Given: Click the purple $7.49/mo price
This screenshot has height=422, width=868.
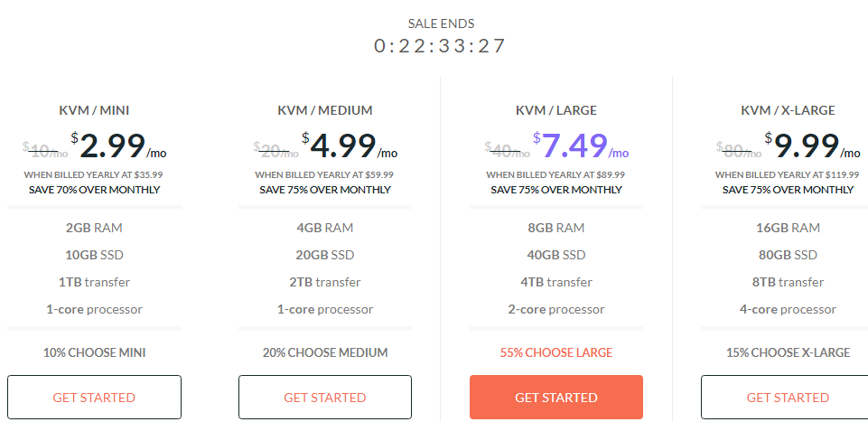Looking at the screenshot, I should pyautogui.click(x=581, y=145).
